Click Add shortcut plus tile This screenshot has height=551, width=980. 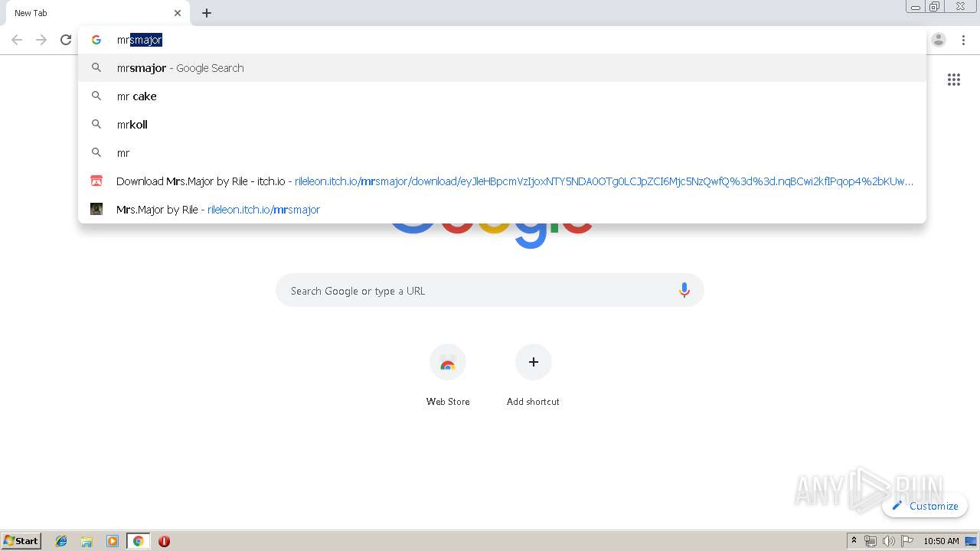[534, 362]
